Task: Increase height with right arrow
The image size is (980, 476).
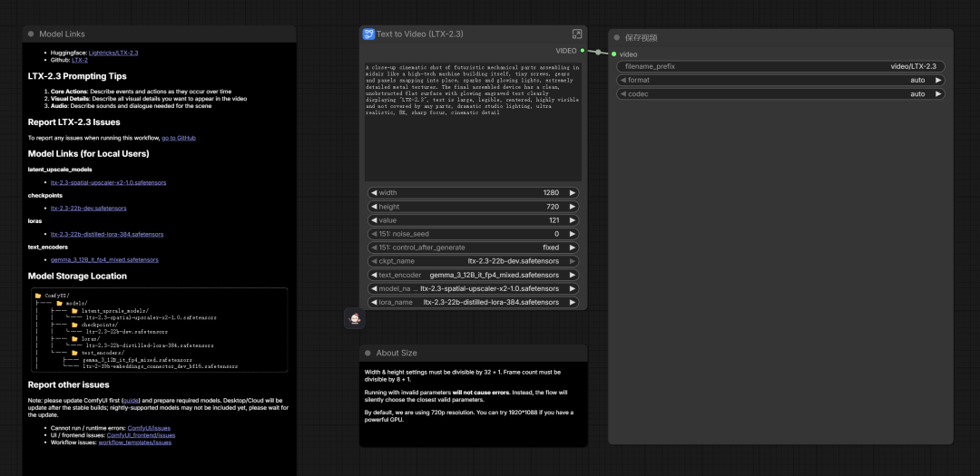Action: point(572,206)
